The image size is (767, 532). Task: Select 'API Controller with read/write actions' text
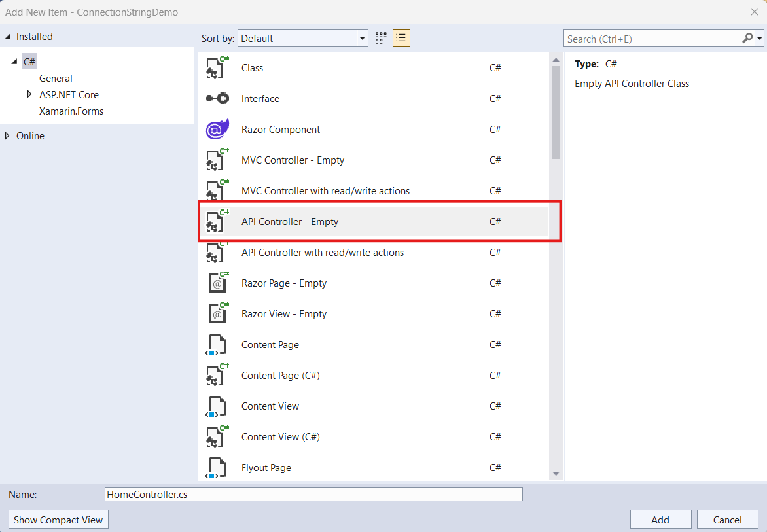[323, 253]
